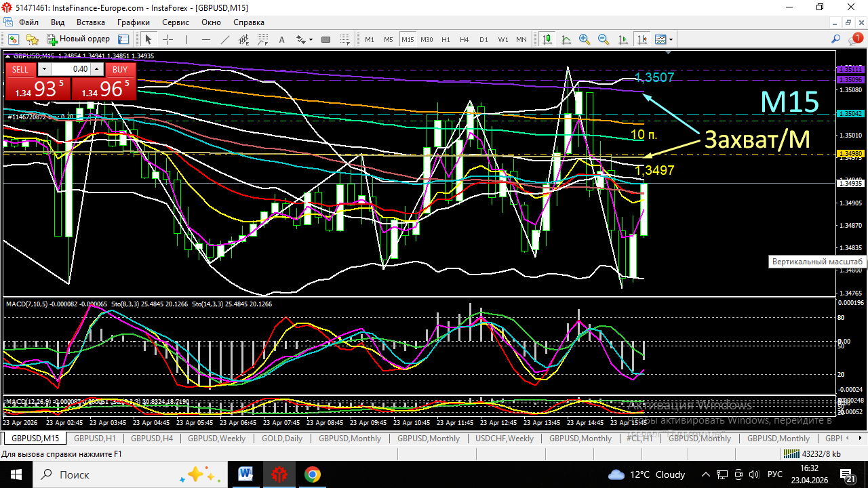Switch timeframe to H1
This screenshot has height=488, width=868.
[x=446, y=39]
